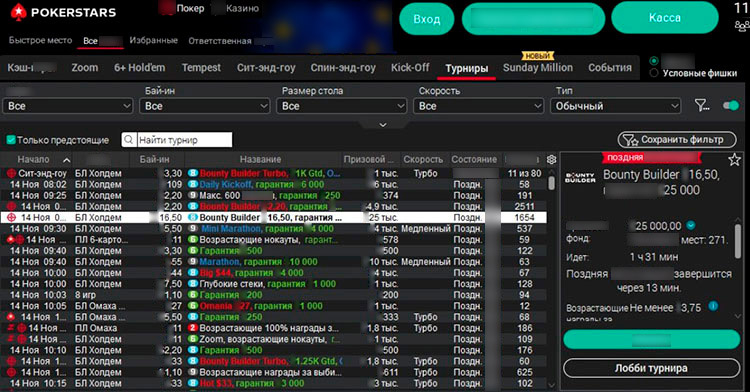Open the advanced filter funnel icon
750x392 pixels.
[702, 106]
